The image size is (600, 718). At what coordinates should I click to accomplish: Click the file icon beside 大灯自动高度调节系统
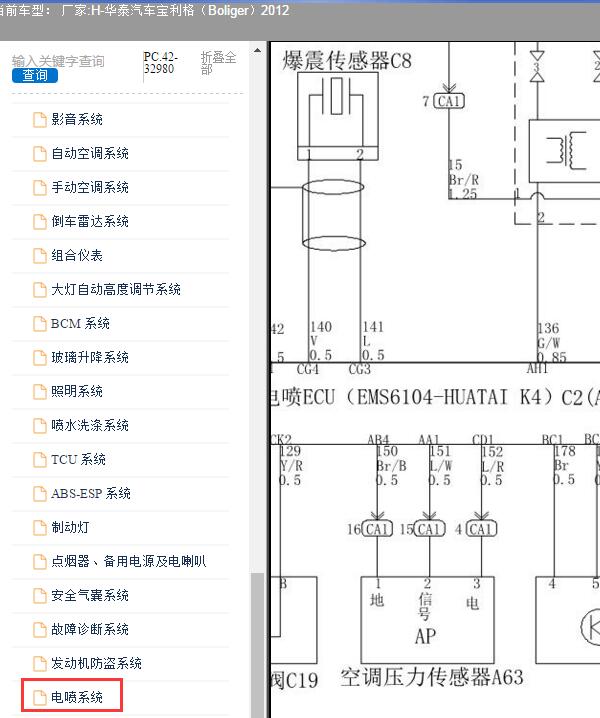(40, 289)
